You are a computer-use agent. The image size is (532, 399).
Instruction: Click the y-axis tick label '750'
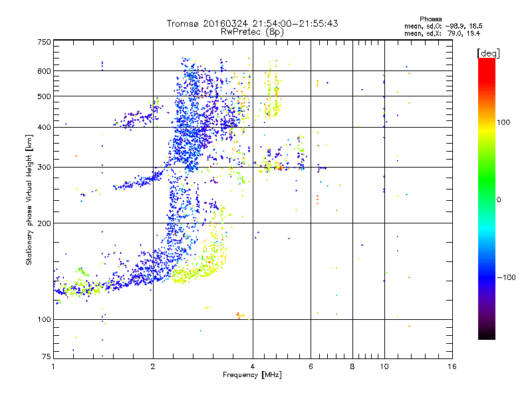coord(45,42)
